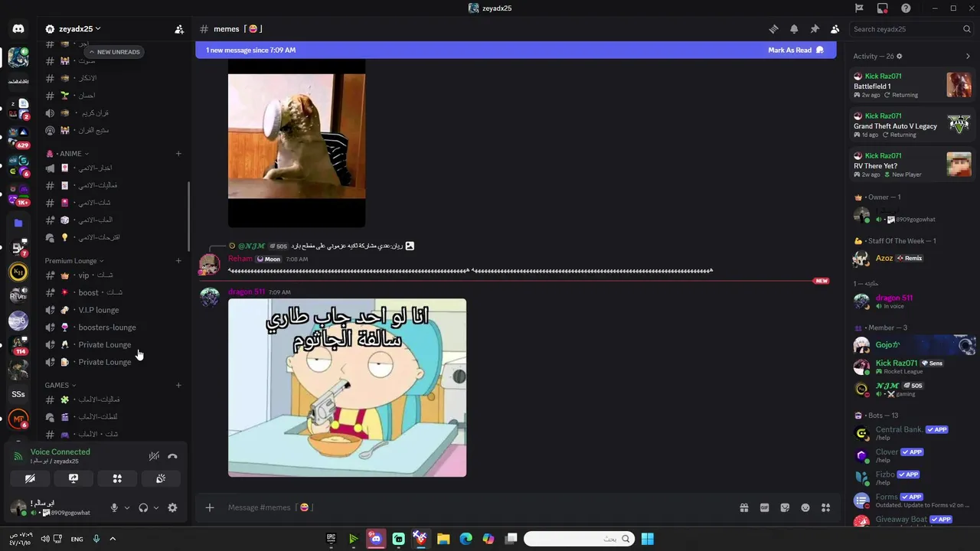Open the GIF picker
The height and width of the screenshot is (551, 980).
(764, 507)
